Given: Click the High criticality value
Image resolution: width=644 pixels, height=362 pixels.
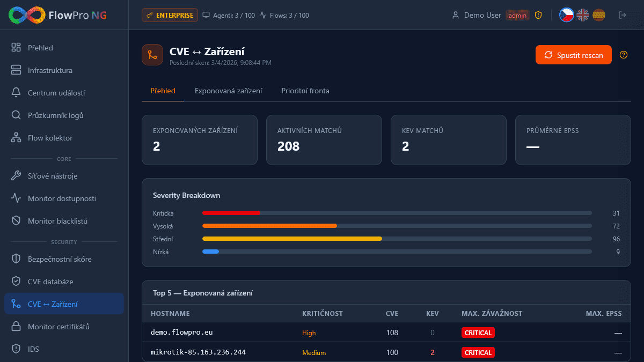Looking at the screenshot, I should click(309, 333).
